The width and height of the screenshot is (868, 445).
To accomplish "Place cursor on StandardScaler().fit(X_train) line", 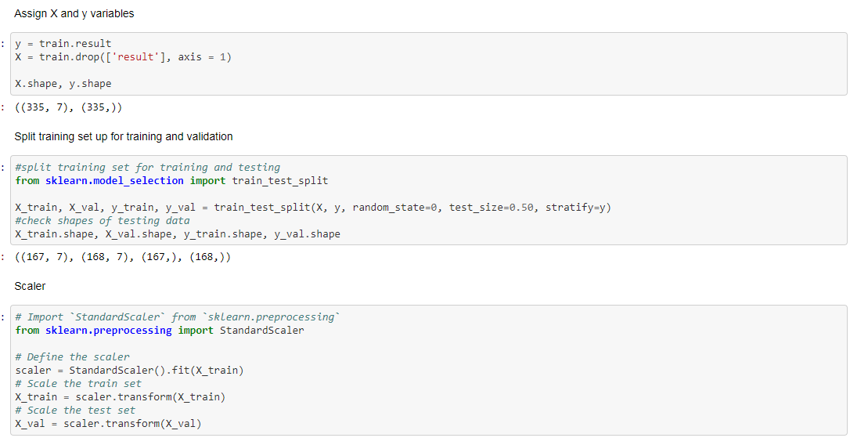I will (129, 371).
